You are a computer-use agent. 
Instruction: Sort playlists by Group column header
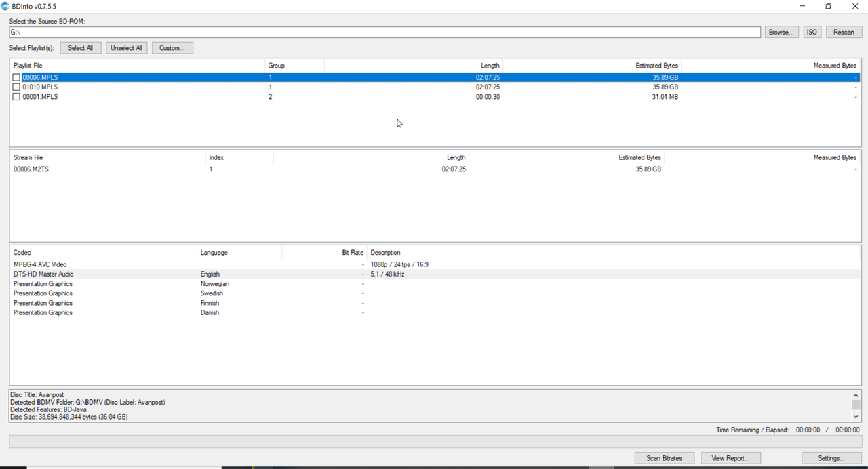click(x=294, y=66)
